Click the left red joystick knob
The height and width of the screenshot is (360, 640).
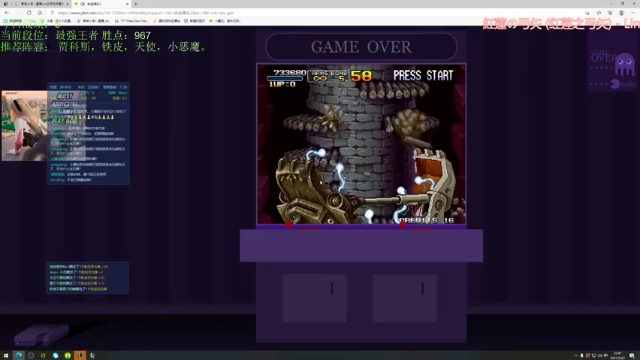289,224
